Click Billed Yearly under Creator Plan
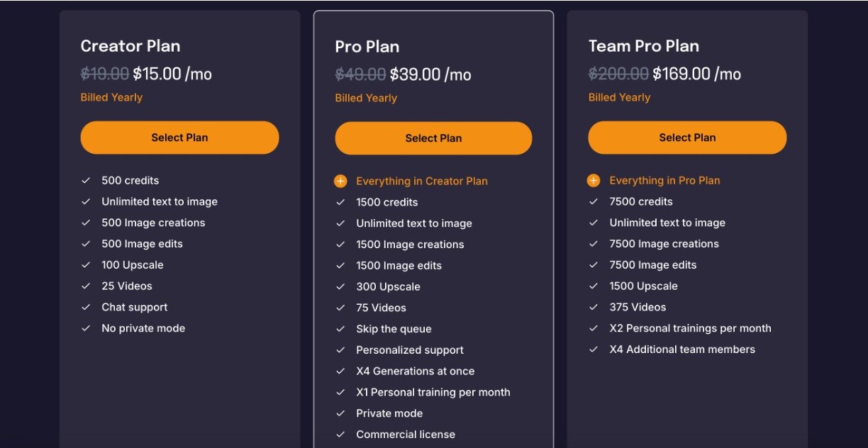 [x=111, y=97]
